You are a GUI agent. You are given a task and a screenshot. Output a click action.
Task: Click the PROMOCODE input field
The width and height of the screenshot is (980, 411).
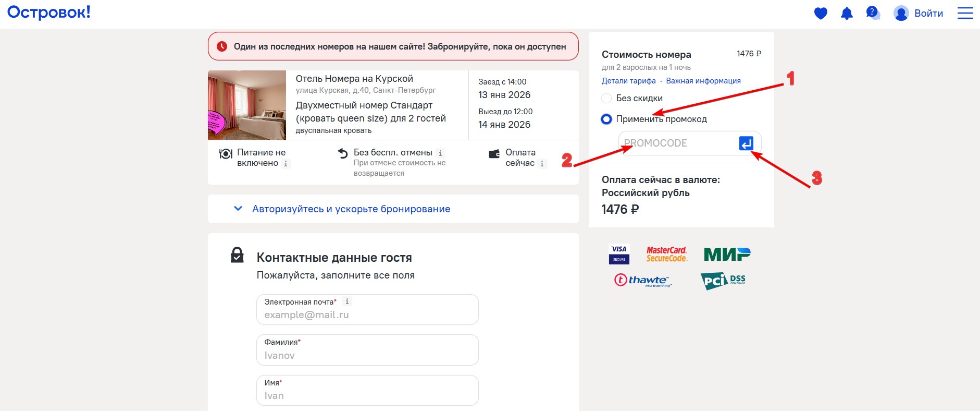click(x=677, y=143)
